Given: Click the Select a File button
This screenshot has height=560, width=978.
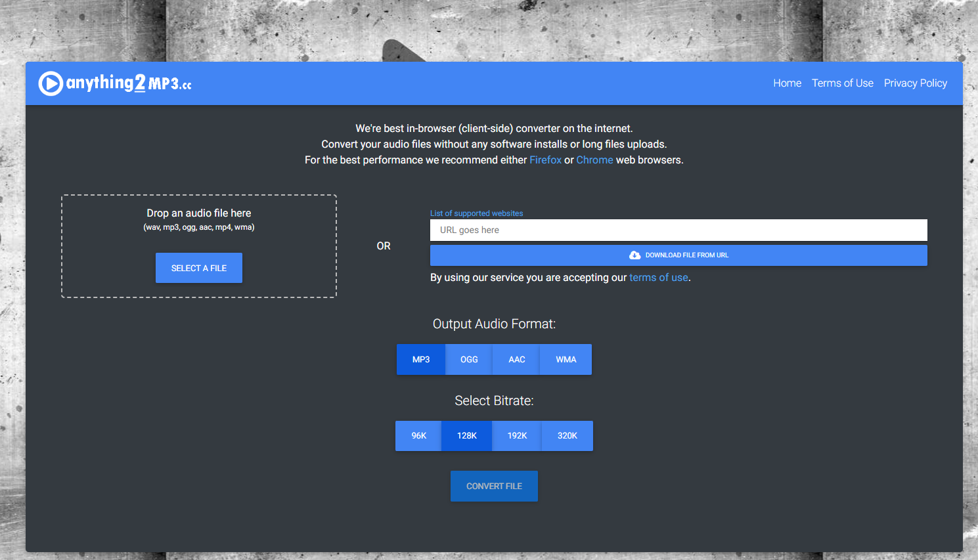Looking at the screenshot, I should [x=199, y=268].
